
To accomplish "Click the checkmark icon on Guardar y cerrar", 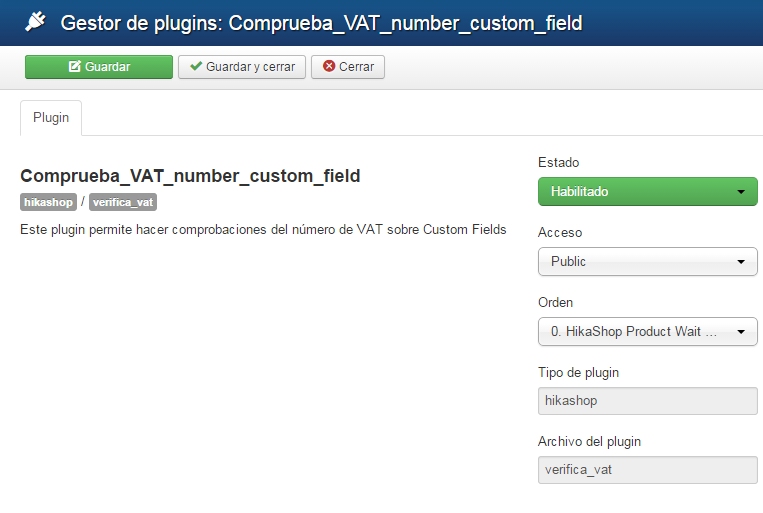I will tap(196, 67).
